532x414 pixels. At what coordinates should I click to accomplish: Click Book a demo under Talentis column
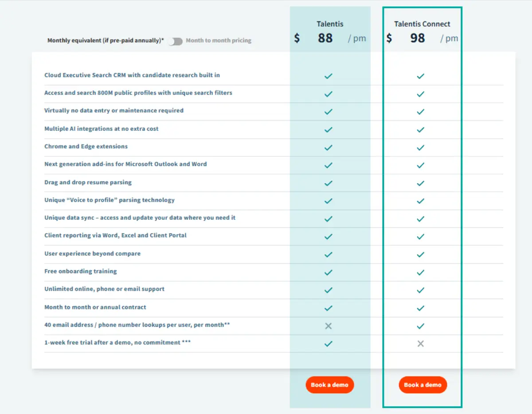[330, 385]
